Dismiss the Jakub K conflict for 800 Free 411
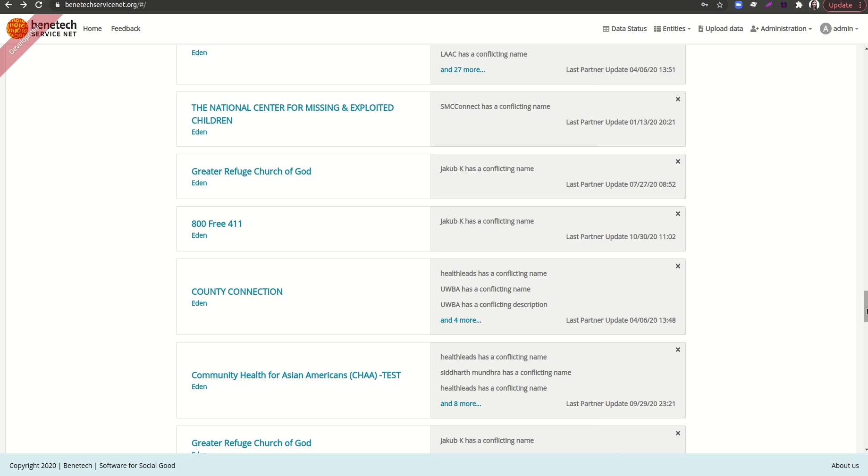This screenshot has height=476, width=868. coord(677,214)
